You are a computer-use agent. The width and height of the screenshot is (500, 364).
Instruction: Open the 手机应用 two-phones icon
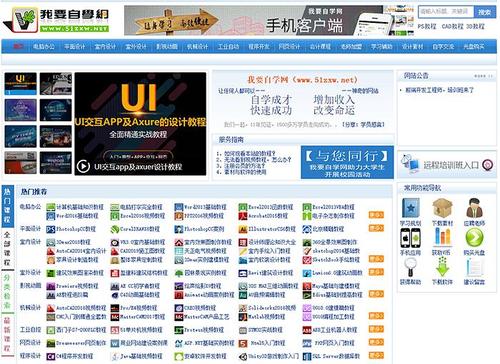(x=410, y=238)
